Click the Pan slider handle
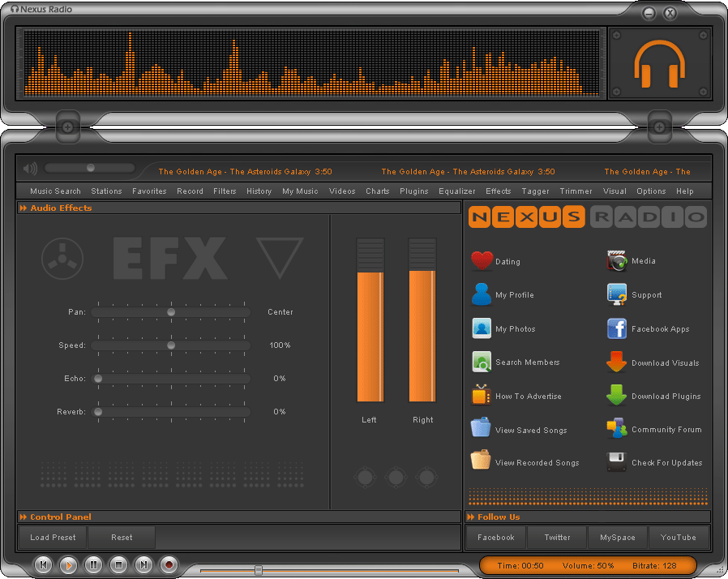The height and width of the screenshot is (579, 728). pos(171,312)
